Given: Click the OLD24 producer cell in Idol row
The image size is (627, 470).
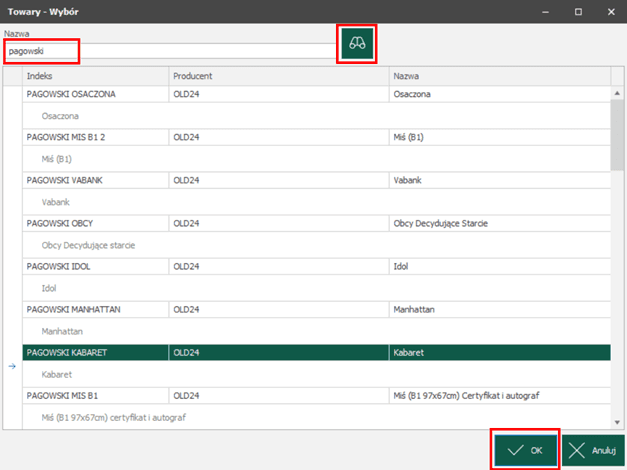Looking at the screenshot, I should [x=279, y=266].
